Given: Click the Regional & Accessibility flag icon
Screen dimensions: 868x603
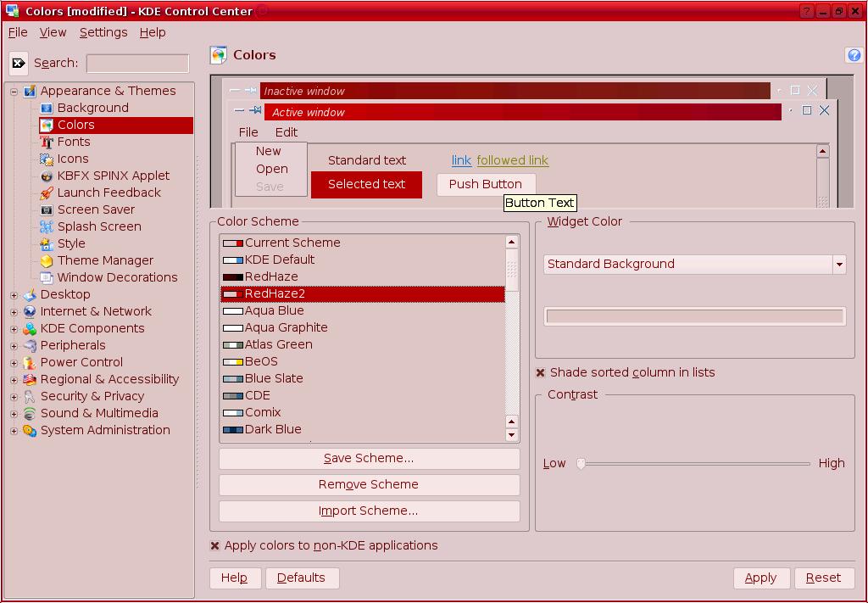Looking at the screenshot, I should 30,380.
